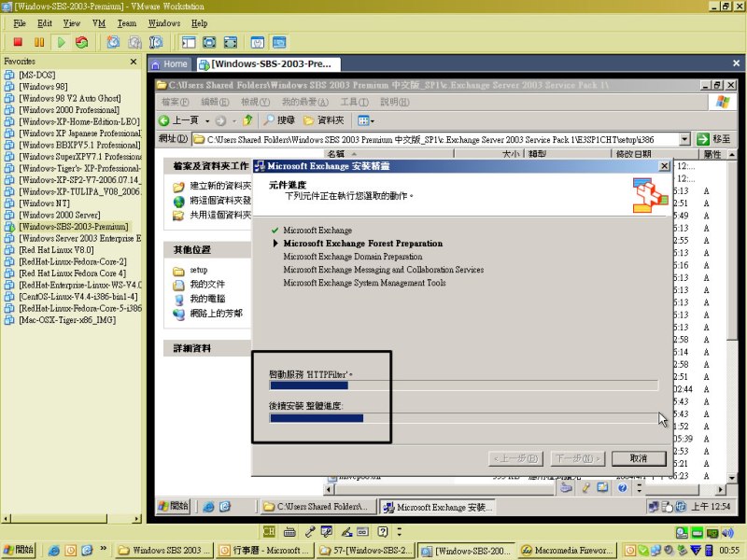The image size is (747, 560).
Task: Select [MS-DOS] in Favorites
Action: click(x=37, y=75)
